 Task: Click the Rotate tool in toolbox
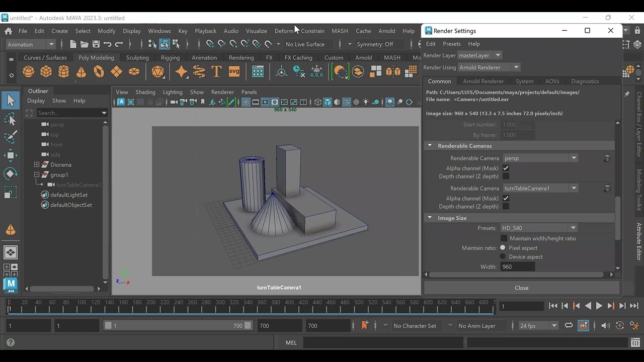11,174
